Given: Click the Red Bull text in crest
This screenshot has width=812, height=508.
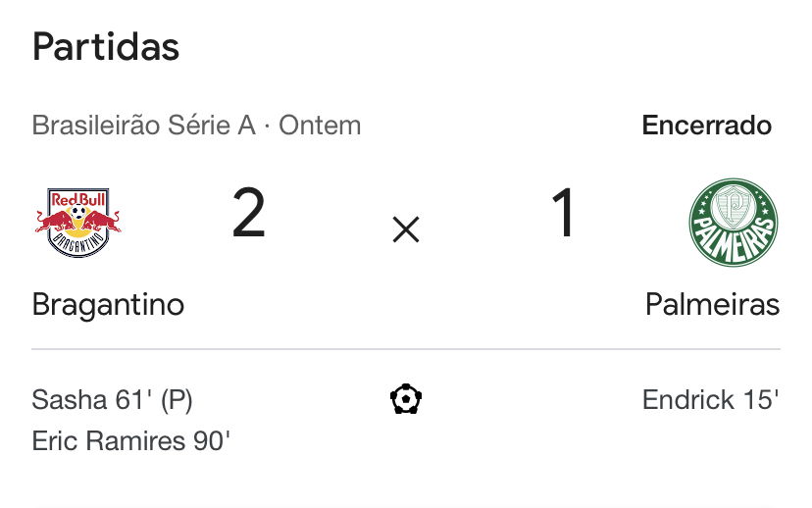Looking at the screenshot, I should (78, 199).
